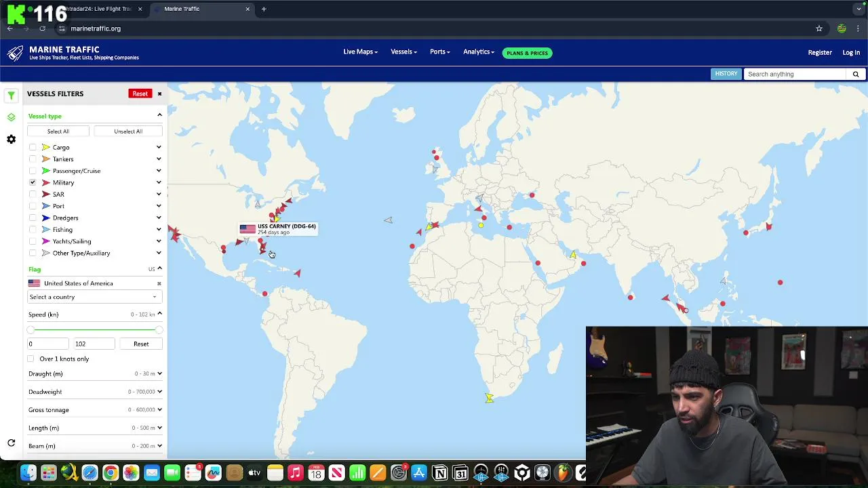This screenshot has height=488, width=868.
Task: Click the Log in link
Action: (x=851, y=52)
